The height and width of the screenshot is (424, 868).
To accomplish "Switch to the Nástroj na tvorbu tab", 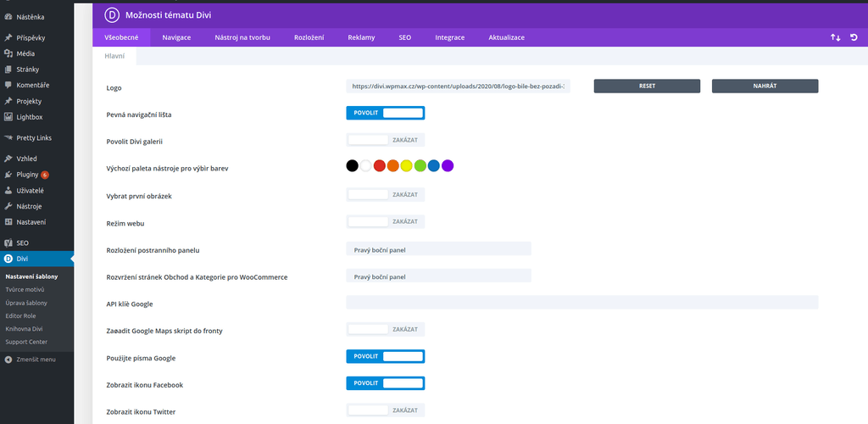I will [242, 37].
